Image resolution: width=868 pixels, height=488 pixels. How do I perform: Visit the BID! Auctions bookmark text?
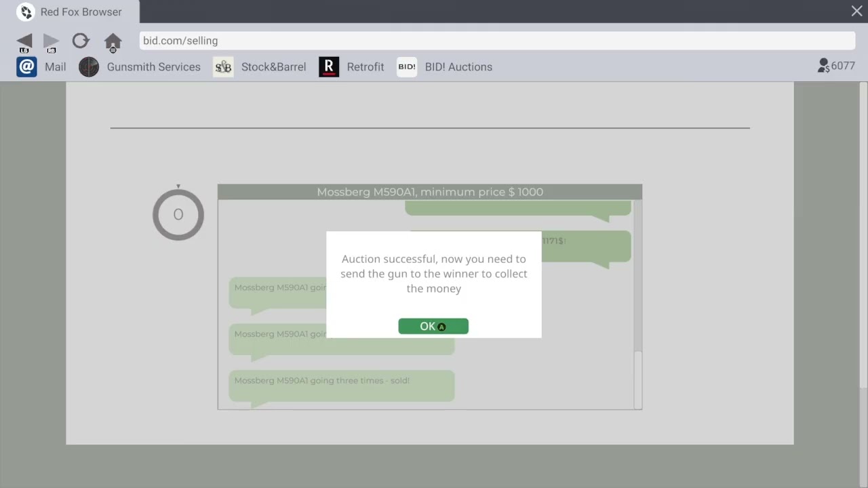coord(458,66)
